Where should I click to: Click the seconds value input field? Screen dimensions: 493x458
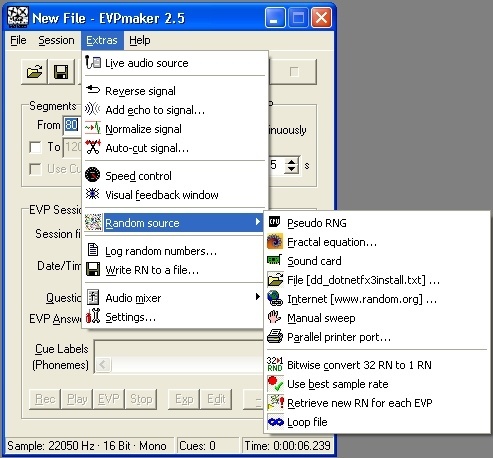pyautogui.click(x=277, y=165)
